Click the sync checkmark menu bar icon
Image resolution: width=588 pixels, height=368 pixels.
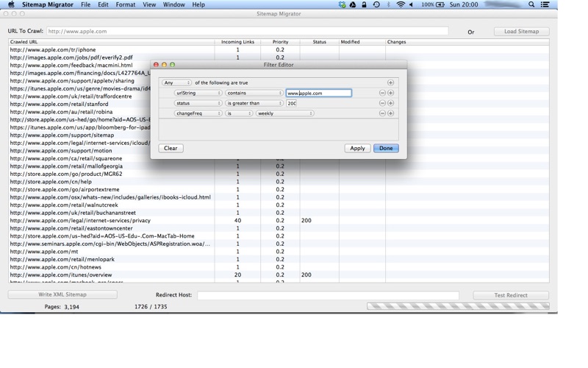tap(342, 4)
